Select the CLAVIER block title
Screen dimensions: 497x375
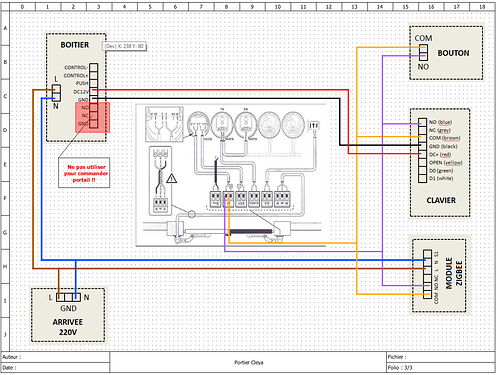(x=441, y=200)
